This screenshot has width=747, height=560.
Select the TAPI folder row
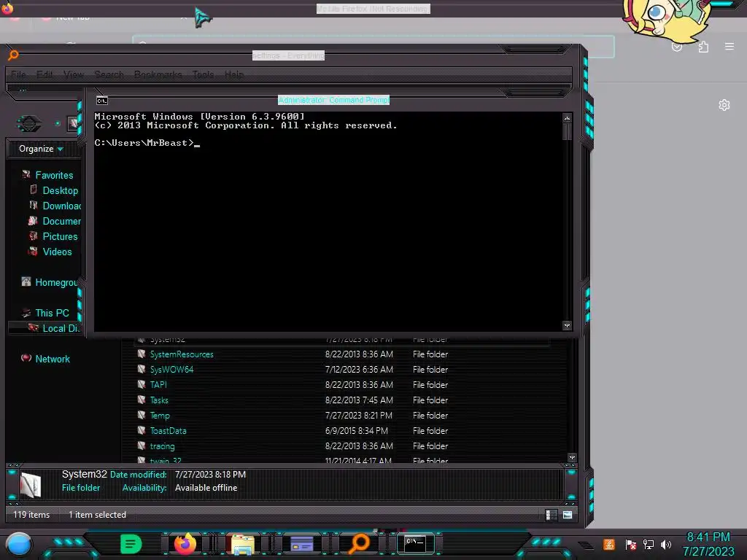343,385
